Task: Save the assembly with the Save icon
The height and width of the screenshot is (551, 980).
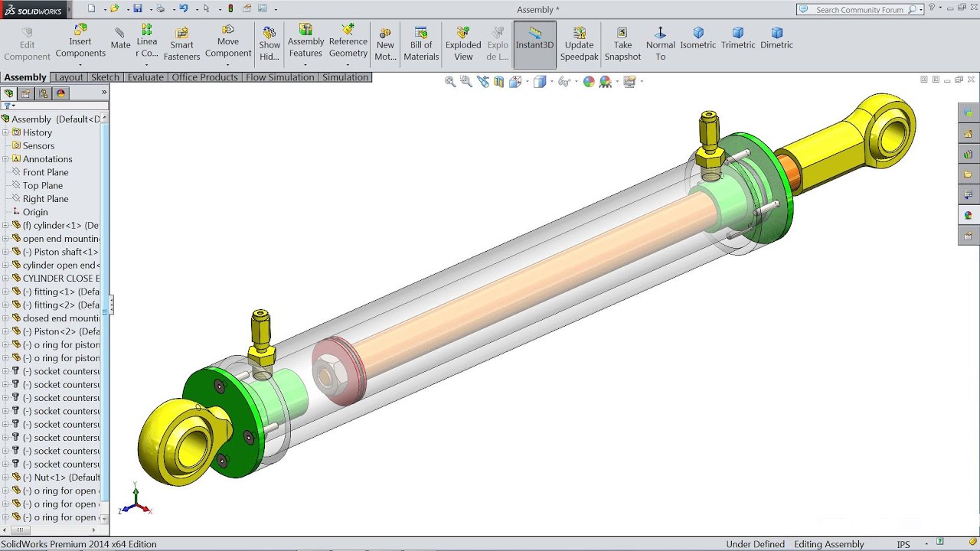Action: 137,8
